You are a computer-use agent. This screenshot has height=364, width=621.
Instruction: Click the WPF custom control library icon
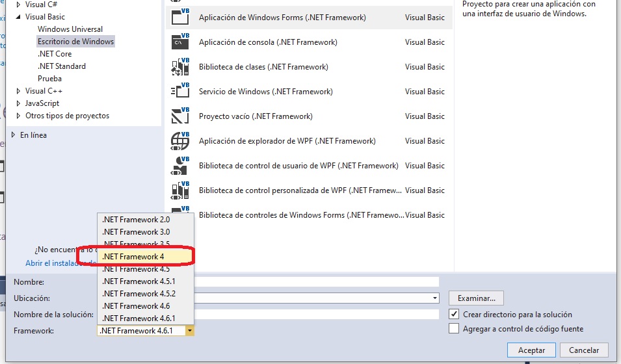pos(180,189)
